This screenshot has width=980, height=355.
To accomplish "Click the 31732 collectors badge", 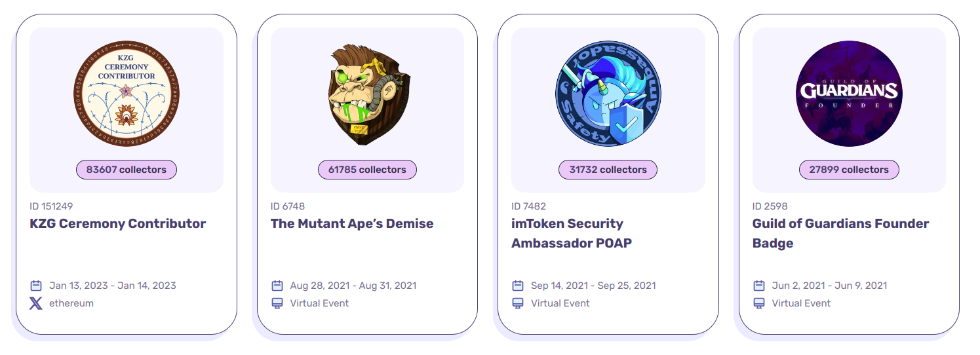I will [x=608, y=170].
